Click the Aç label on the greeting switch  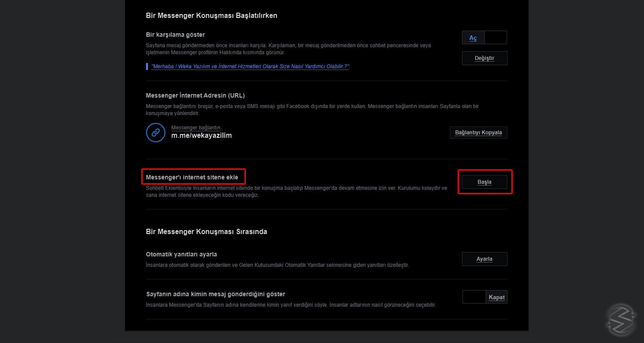[x=473, y=38]
